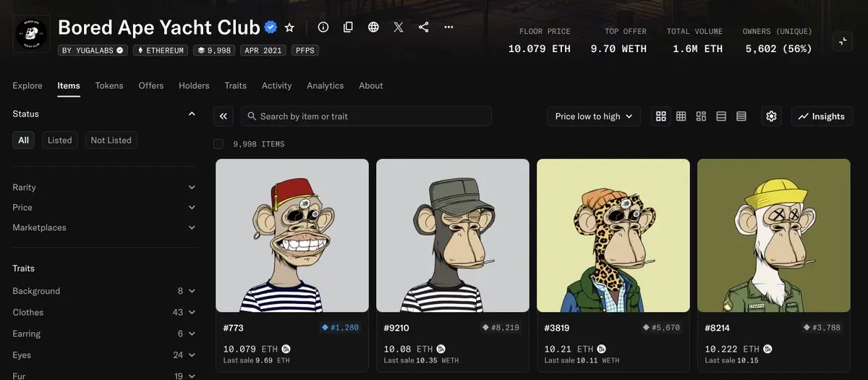Open the X (Twitter) profile icon

(x=399, y=28)
